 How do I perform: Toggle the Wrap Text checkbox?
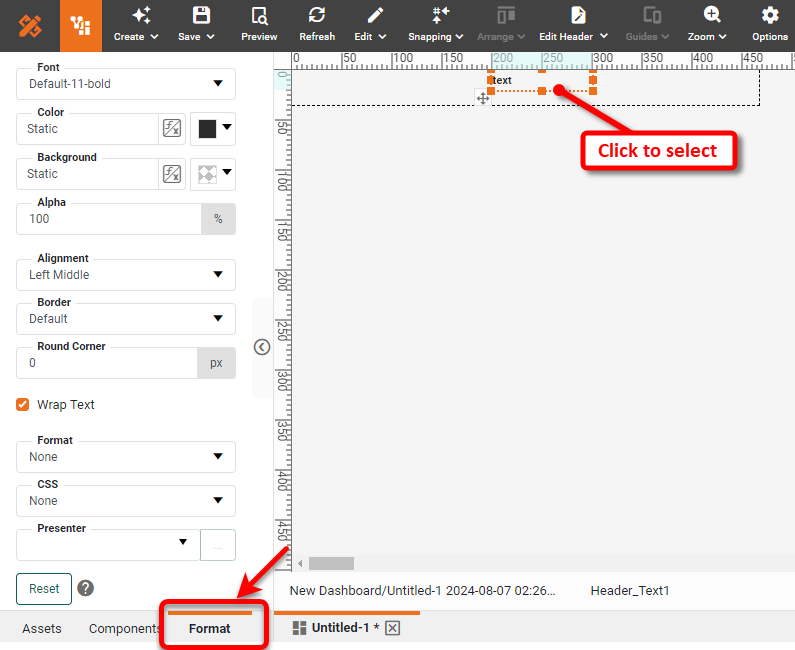tap(22, 405)
